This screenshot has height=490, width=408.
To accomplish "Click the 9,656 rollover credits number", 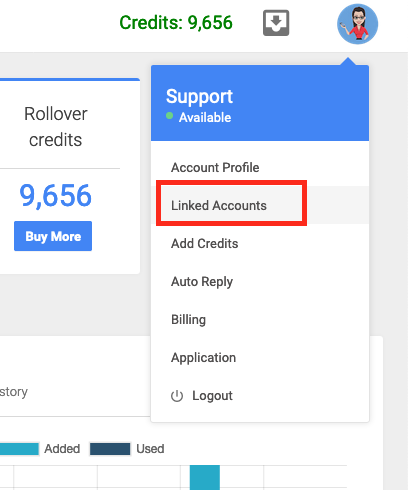I will (x=55, y=195).
